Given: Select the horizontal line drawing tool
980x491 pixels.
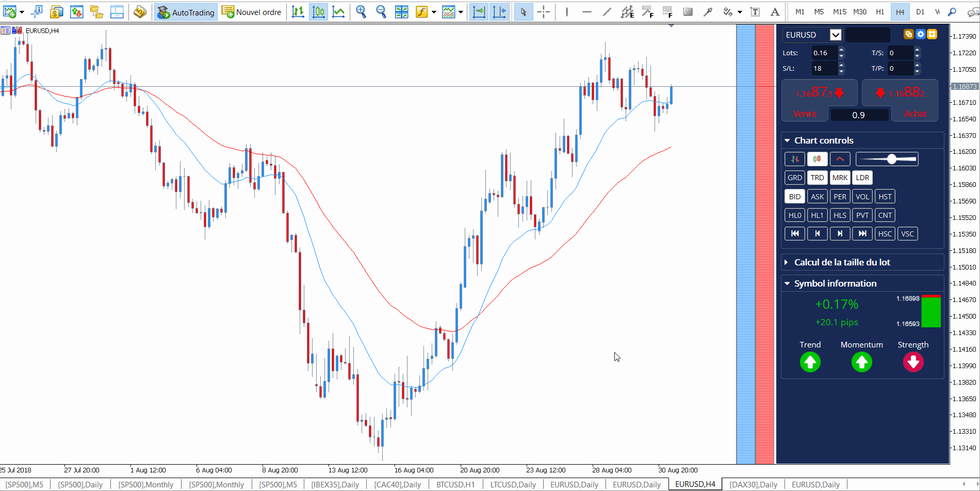Looking at the screenshot, I should (587, 11).
